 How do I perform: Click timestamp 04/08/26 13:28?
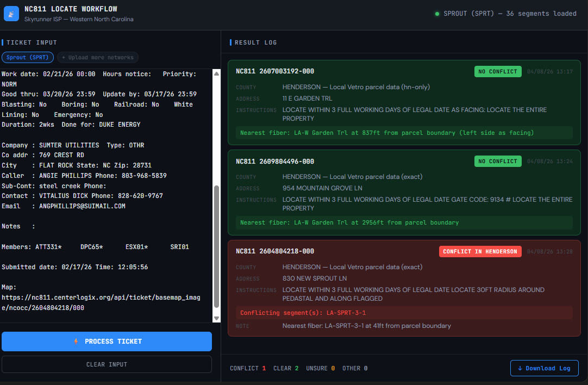tap(550, 251)
